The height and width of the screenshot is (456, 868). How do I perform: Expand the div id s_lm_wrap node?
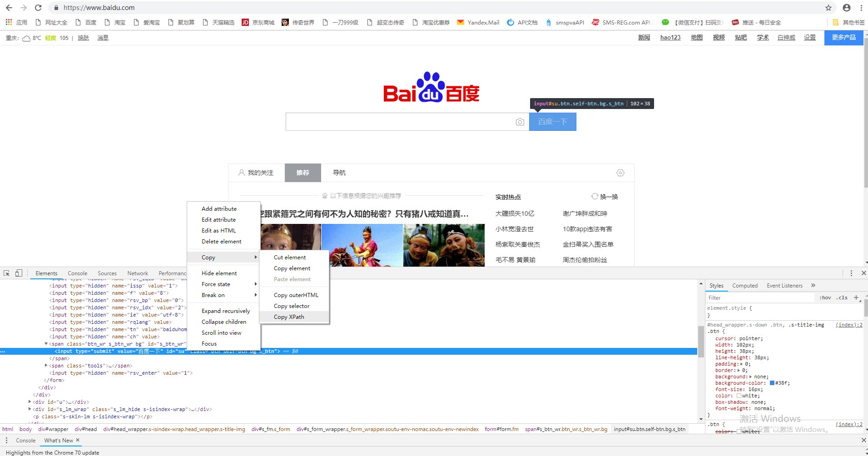(x=30, y=409)
